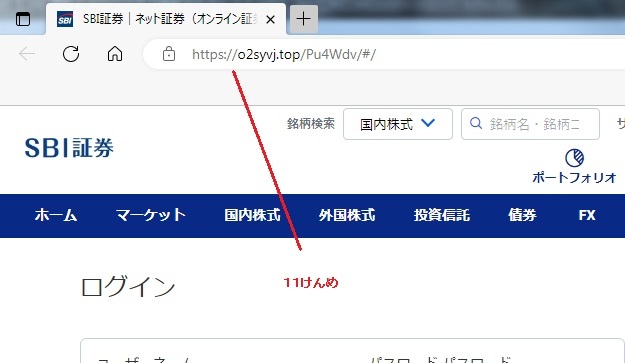View site info via the padlock icon

169,53
